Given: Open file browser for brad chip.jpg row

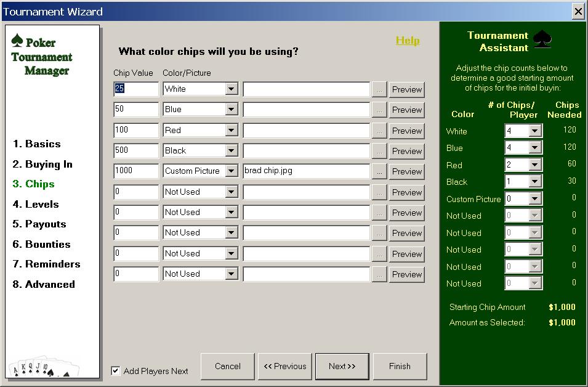Looking at the screenshot, I should click(379, 171).
